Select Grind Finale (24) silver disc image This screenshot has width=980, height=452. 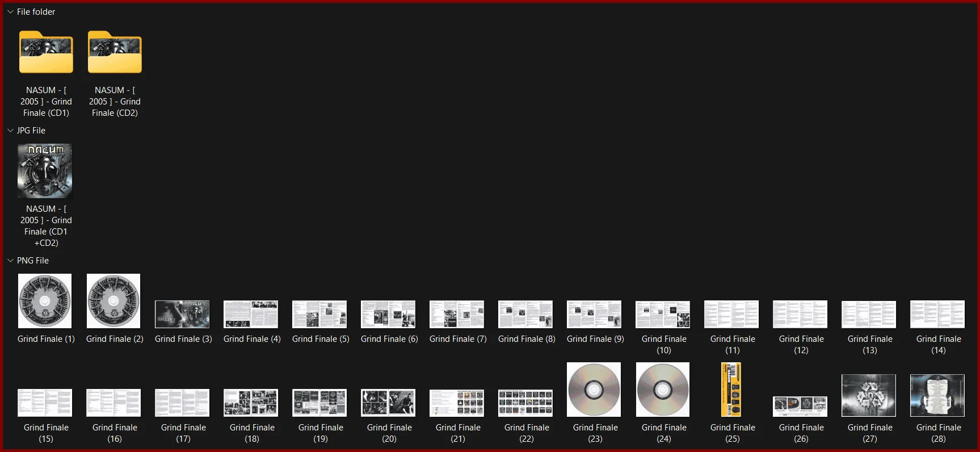(663, 390)
